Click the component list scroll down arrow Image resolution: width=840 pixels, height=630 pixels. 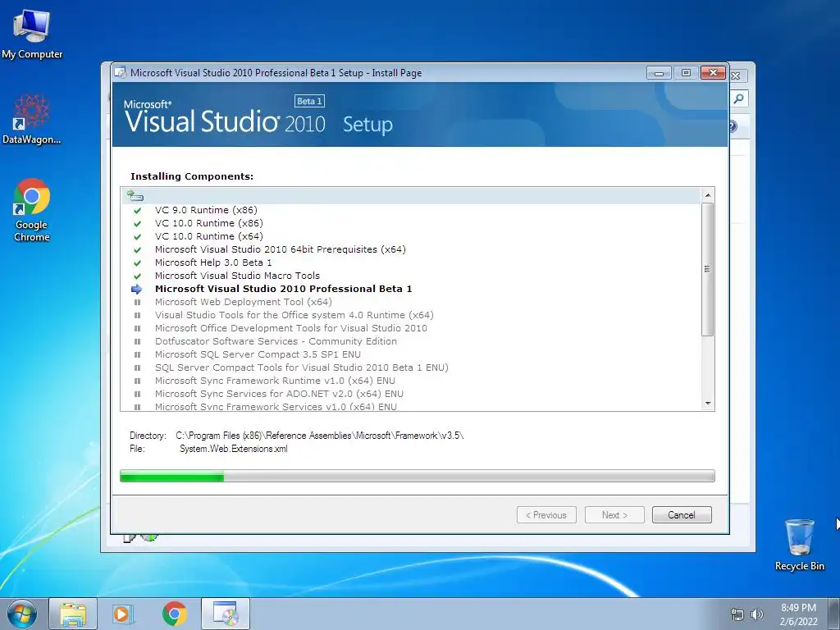point(708,404)
